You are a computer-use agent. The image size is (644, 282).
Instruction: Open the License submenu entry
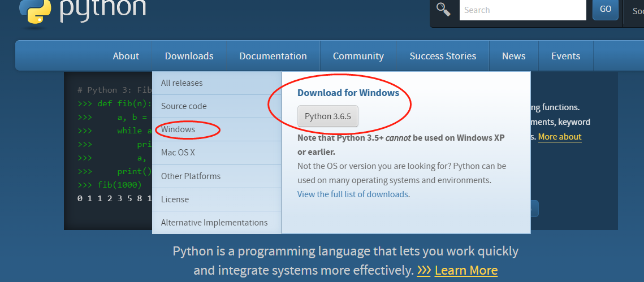click(x=175, y=199)
